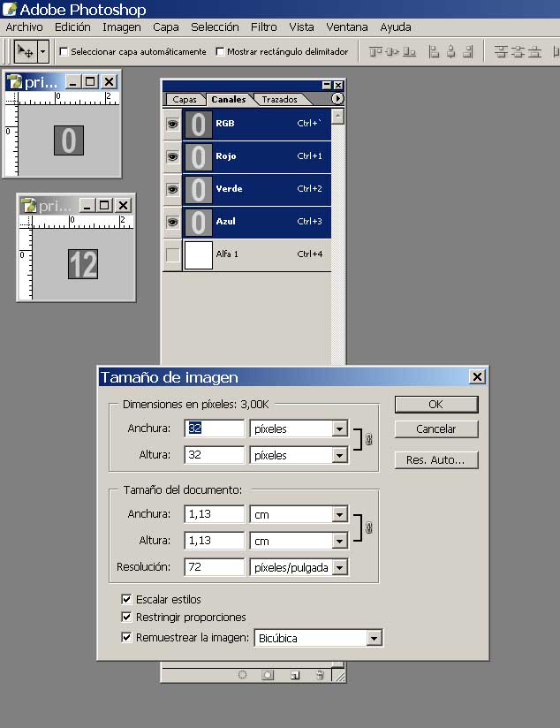Screen dimensions: 560x728
Task: Show the Alfa 1 channel visibility box
Action: [x=172, y=254]
